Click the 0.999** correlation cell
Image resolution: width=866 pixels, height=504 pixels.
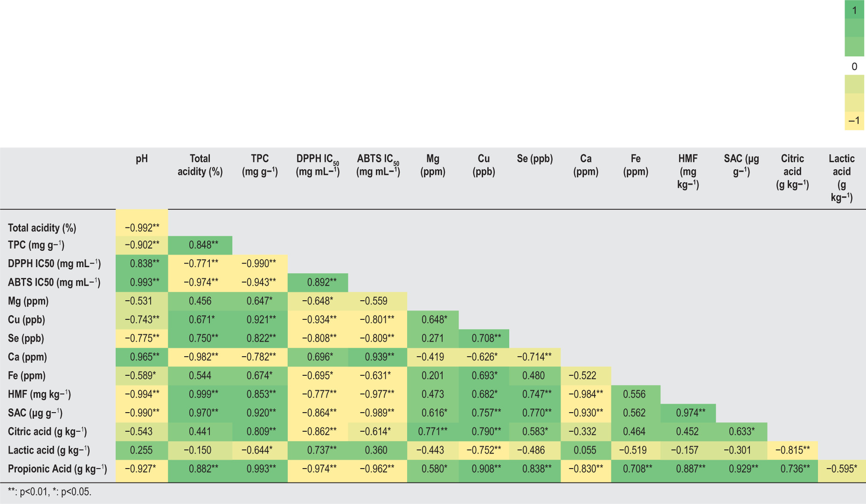tap(203, 394)
